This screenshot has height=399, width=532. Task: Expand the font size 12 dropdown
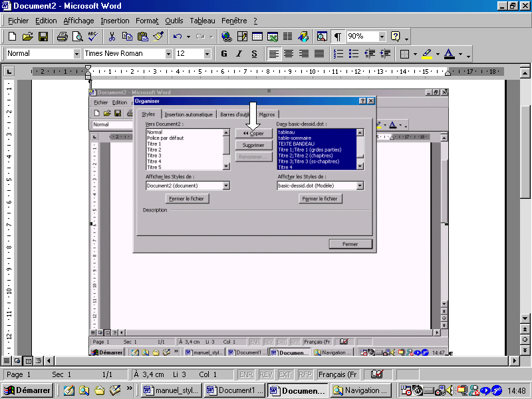207,54
